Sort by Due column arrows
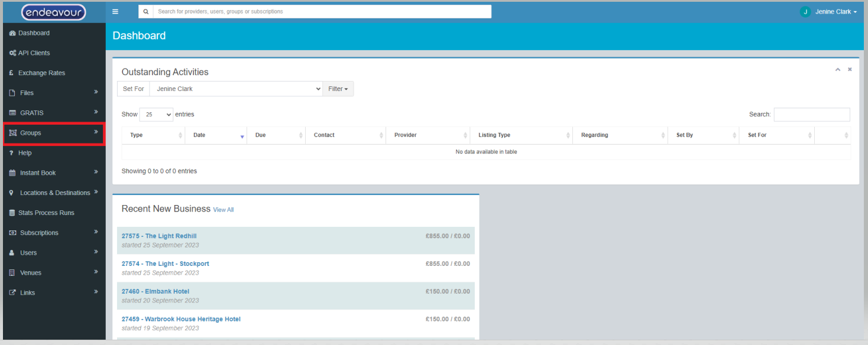 pyautogui.click(x=300, y=135)
